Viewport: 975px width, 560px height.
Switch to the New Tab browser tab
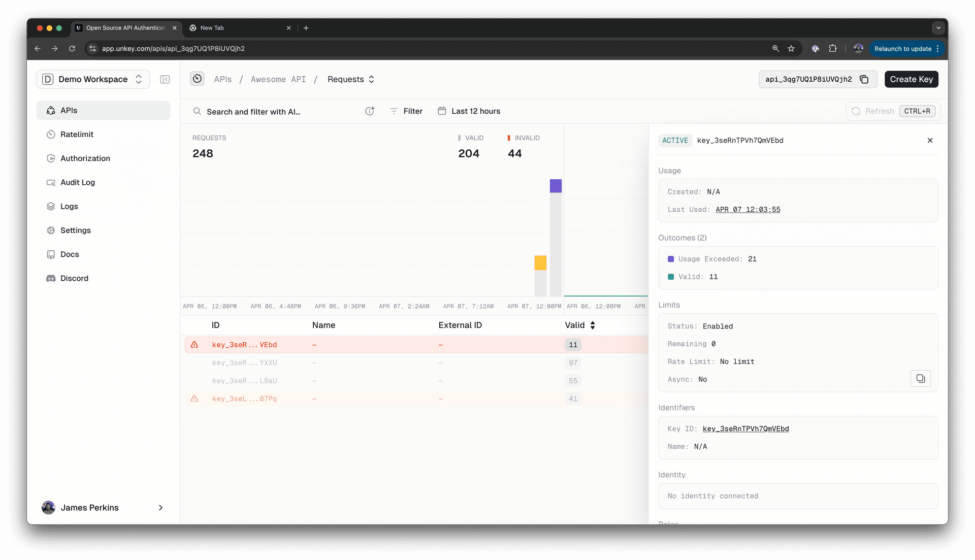213,28
